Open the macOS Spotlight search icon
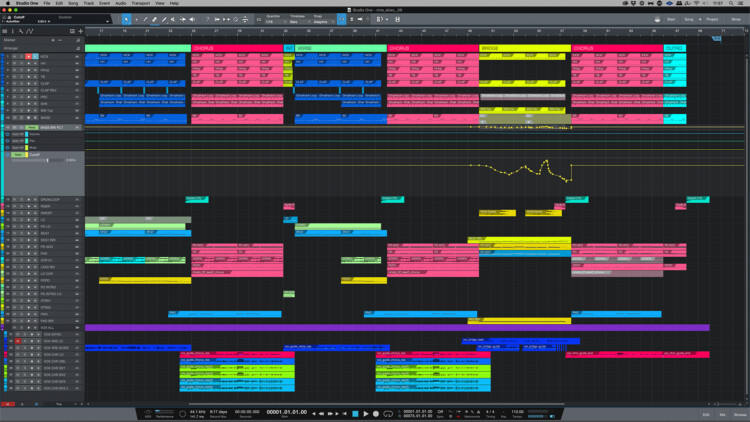The width and height of the screenshot is (750, 422). pyautogui.click(x=731, y=3)
